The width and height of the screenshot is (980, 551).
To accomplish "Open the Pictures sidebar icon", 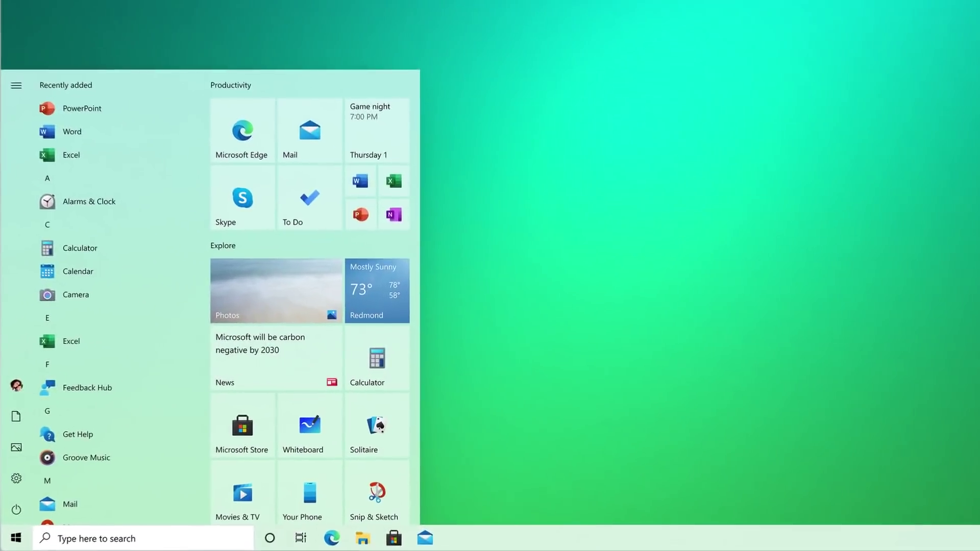I will click(16, 447).
